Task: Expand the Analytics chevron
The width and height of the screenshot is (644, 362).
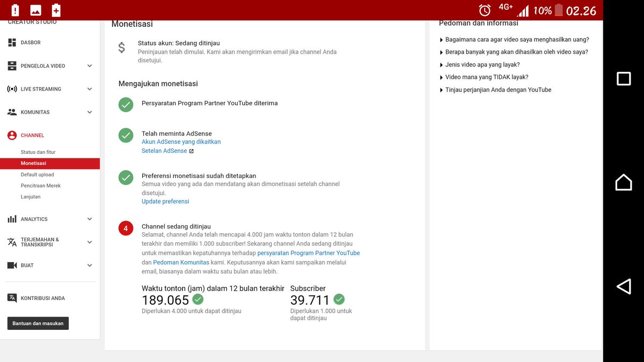Action: (x=90, y=219)
